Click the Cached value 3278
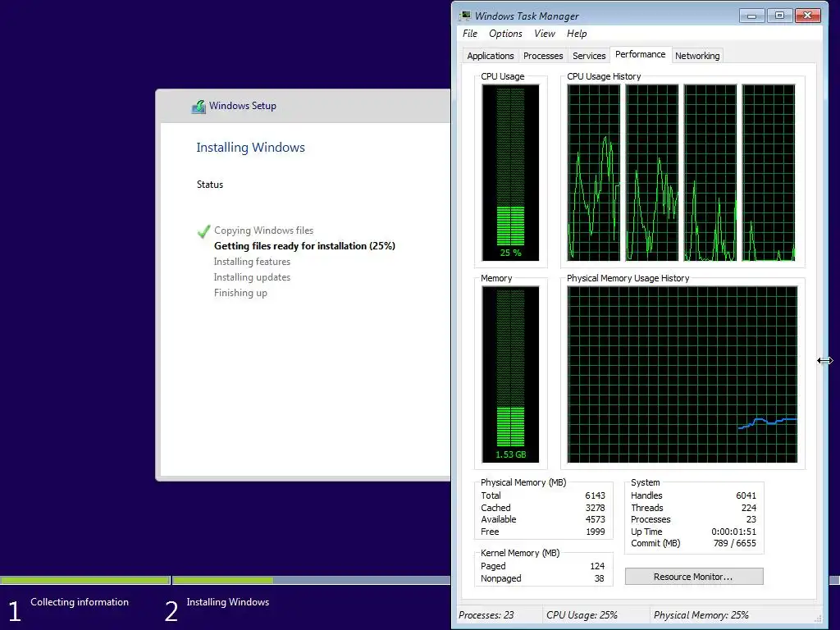This screenshot has width=840, height=630. pyautogui.click(x=595, y=507)
